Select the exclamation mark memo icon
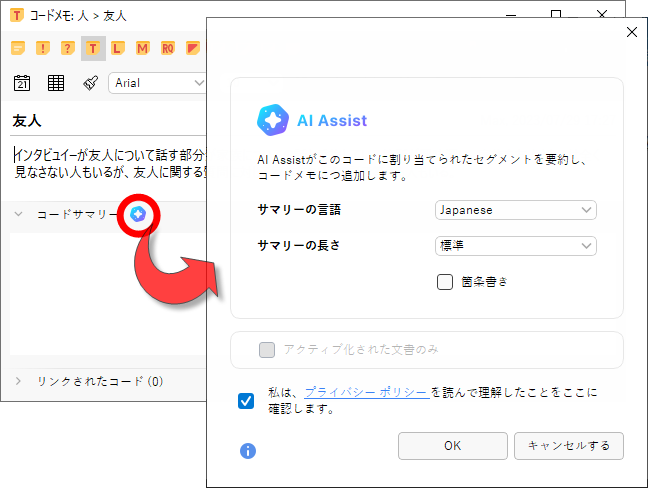Image resolution: width=648 pixels, height=488 pixels. point(43,48)
